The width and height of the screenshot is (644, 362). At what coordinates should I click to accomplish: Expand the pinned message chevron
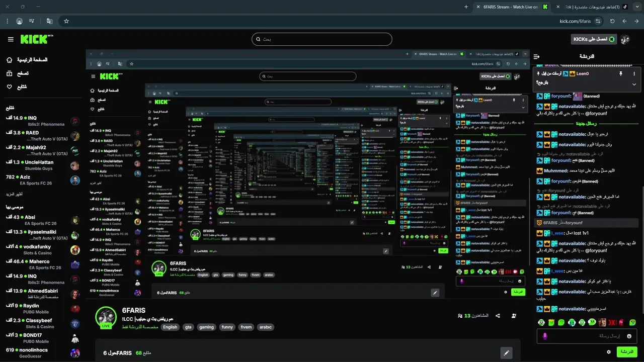coord(634,84)
